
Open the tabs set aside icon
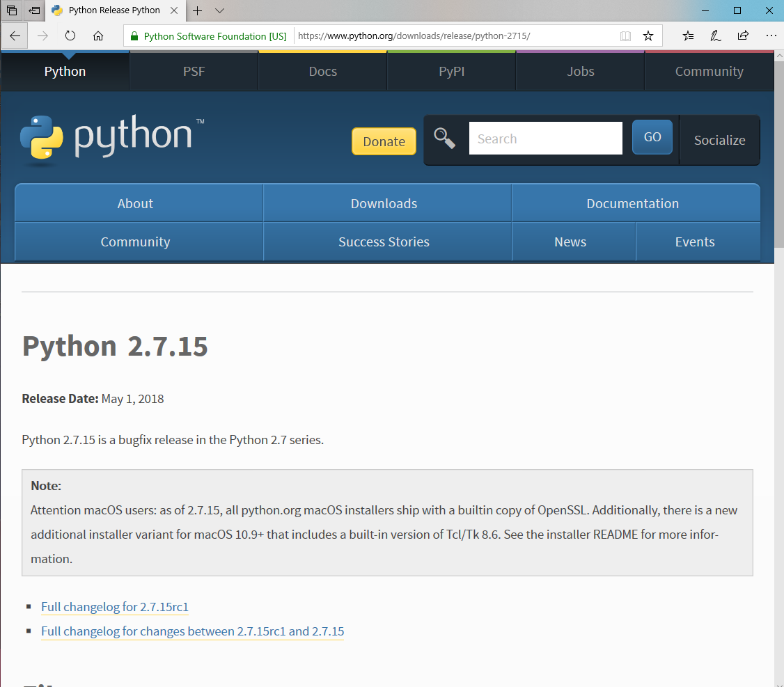12,10
